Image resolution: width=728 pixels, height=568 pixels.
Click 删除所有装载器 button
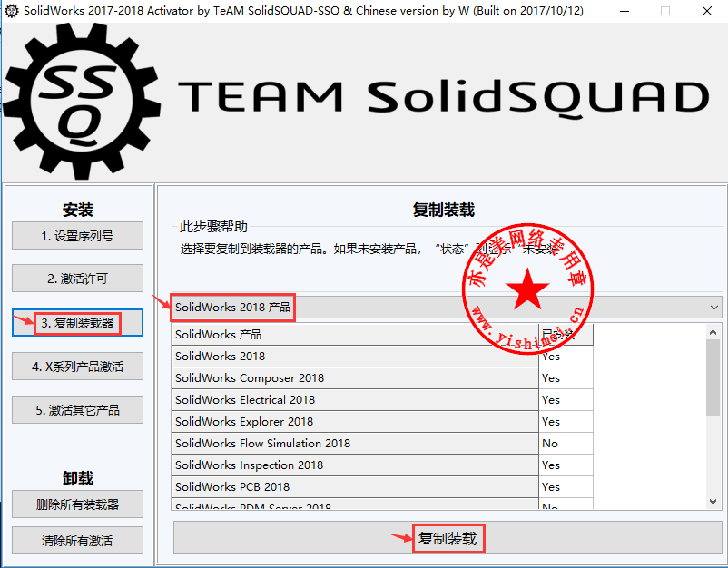tap(77, 504)
